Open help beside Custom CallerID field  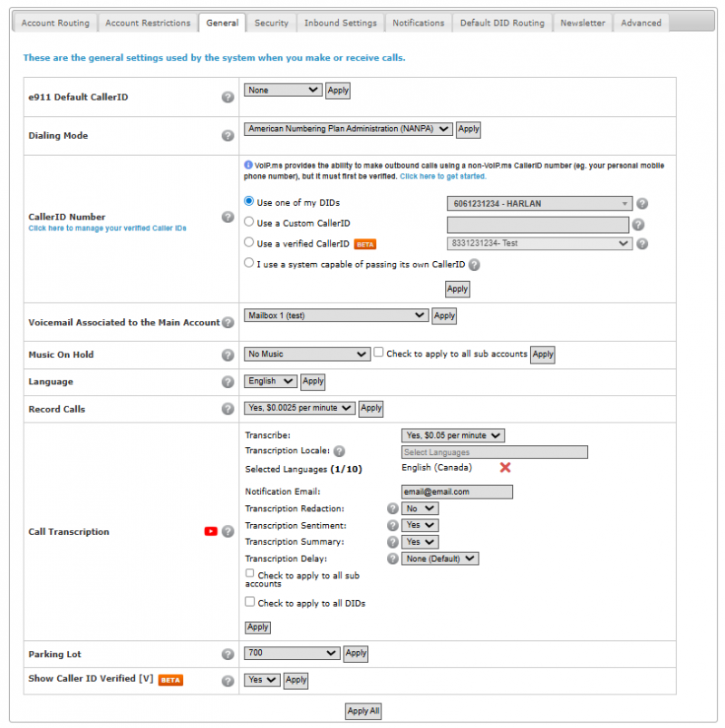click(638, 225)
